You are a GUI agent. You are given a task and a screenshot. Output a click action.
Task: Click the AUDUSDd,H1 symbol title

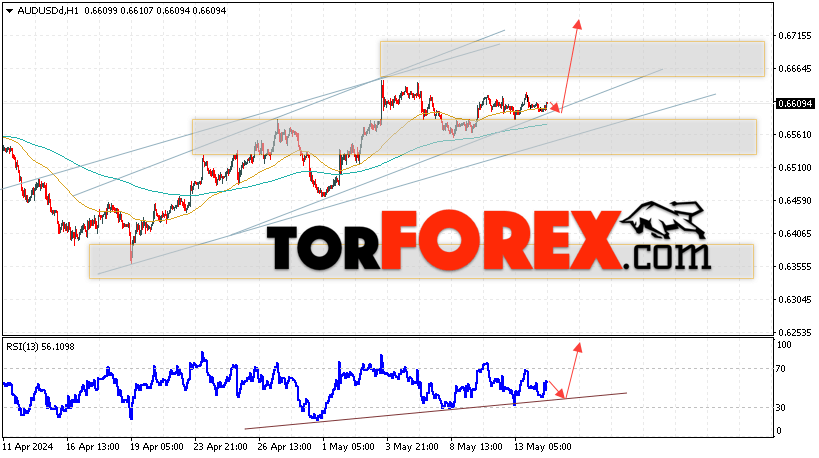[48, 10]
